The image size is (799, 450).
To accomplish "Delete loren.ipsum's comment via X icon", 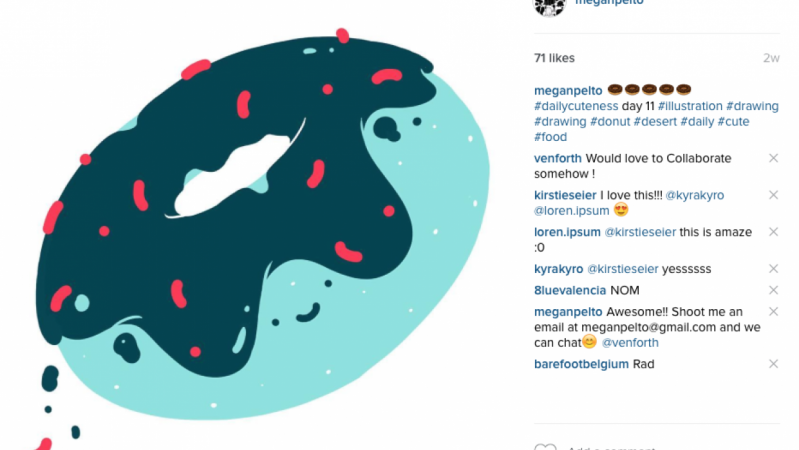I will click(x=773, y=232).
